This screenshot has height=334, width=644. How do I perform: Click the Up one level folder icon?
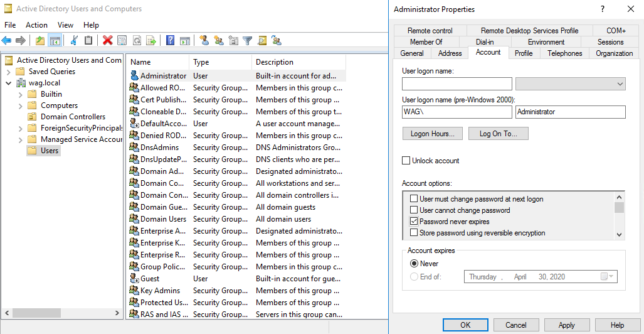40,40
